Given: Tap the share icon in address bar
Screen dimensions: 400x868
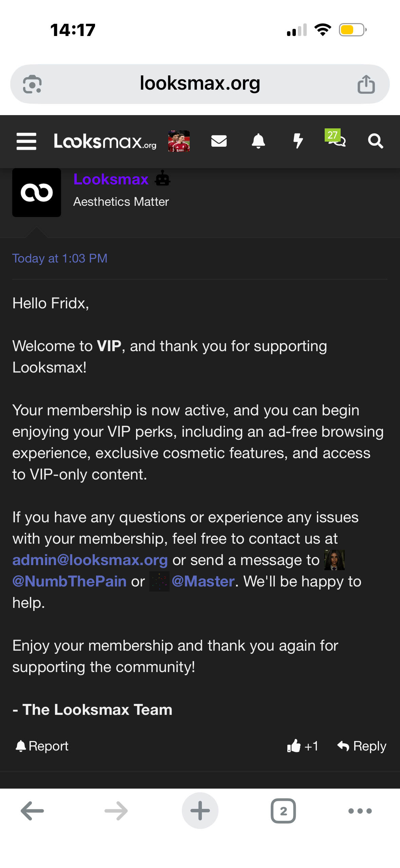Looking at the screenshot, I should 366,84.
